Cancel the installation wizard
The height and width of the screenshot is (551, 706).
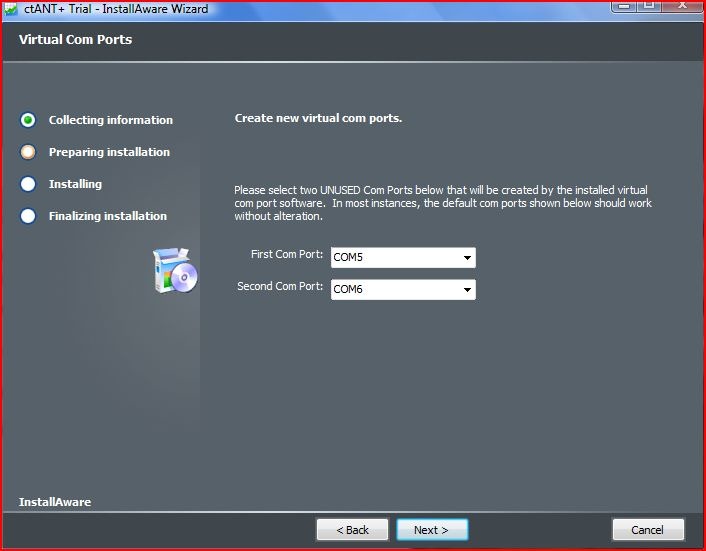point(648,530)
